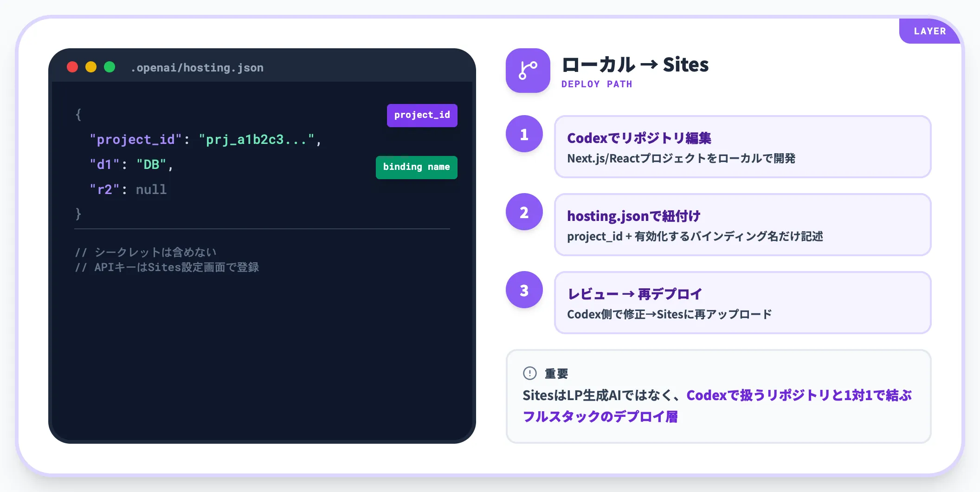980x492 pixels.
Task: Click the "DB" value in the JSON
Action: (x=151, y=164)
